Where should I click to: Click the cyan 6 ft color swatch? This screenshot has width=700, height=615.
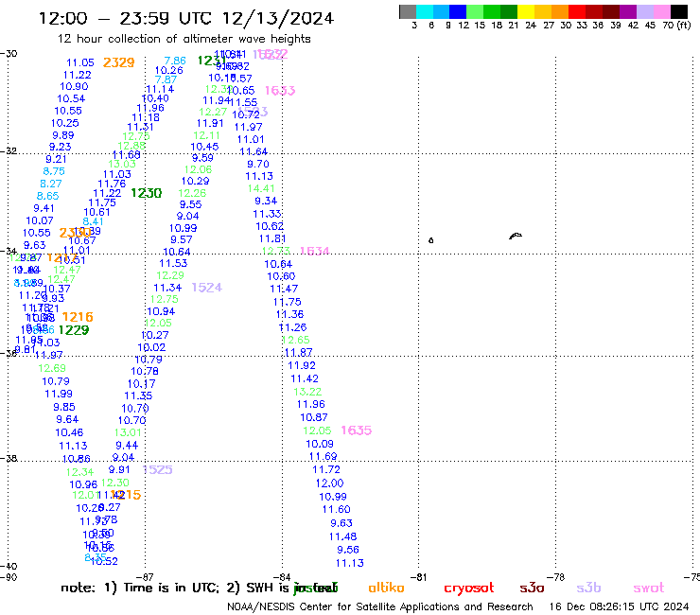425,11
